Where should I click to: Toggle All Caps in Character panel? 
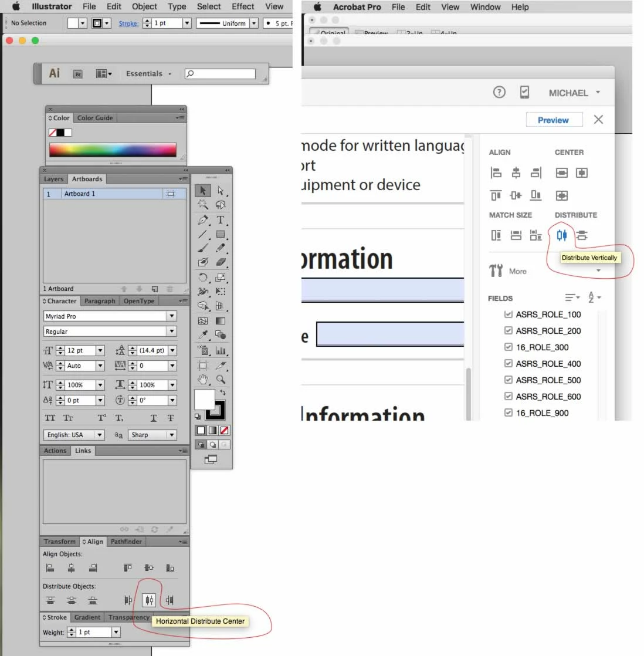click(x=50, y=418)
